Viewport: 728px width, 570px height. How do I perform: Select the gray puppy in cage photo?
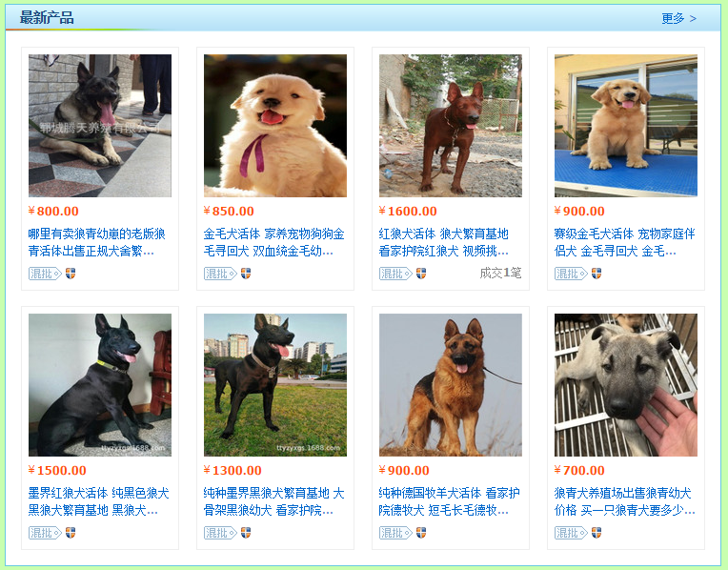point(626,385)
